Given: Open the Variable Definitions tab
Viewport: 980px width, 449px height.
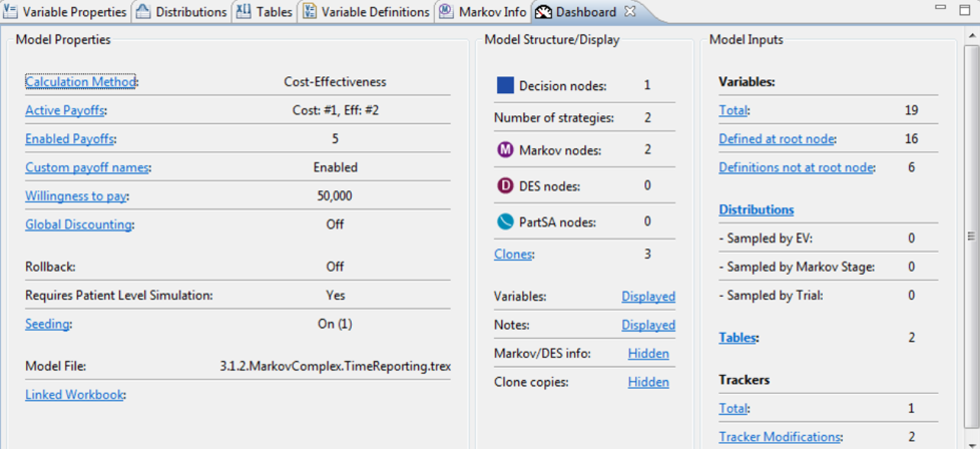Looking at the screenshot, I should (x=366, y=11).
